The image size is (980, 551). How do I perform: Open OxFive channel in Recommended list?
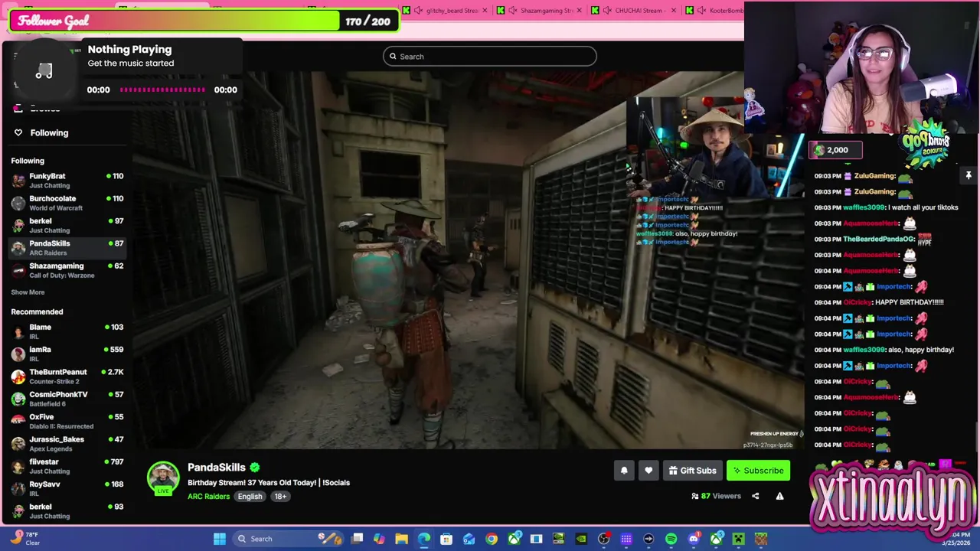(67, 421)
